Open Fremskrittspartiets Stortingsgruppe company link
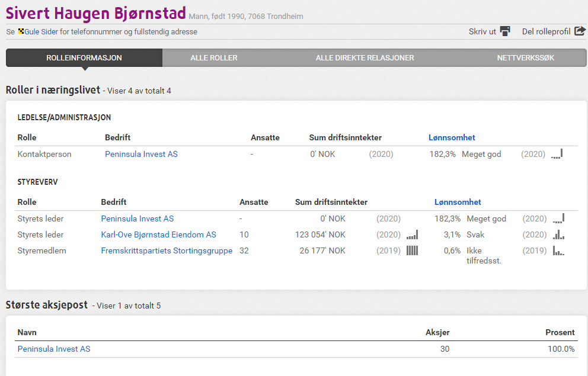 167,250
